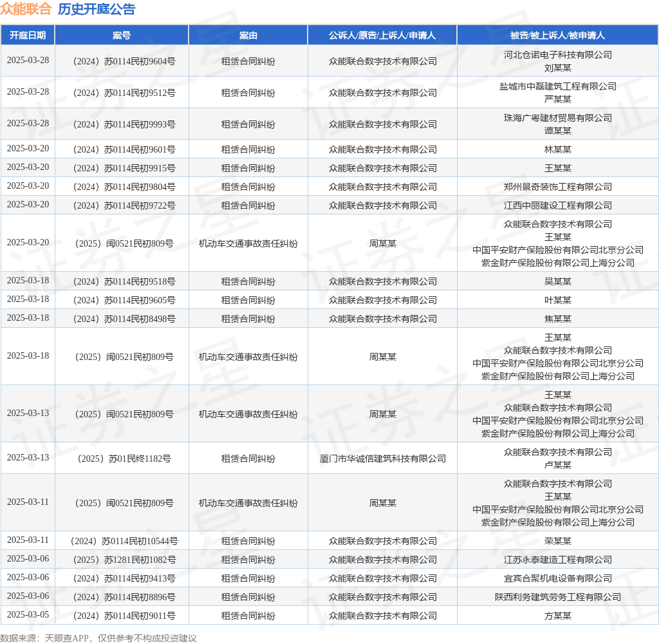Click the 被告/被上诉人/被申请人 column header
Screen dimensions: 659x644
[557, 35]
